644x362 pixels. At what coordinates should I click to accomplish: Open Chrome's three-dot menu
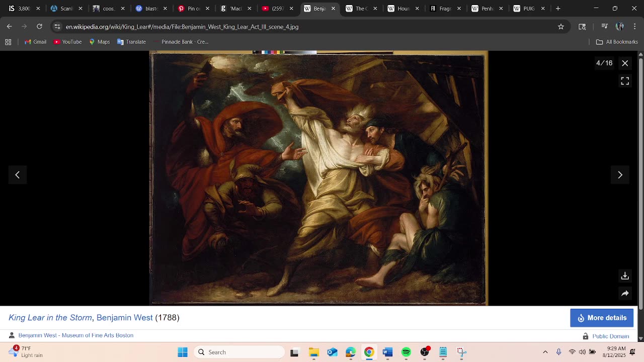point(635,27)
